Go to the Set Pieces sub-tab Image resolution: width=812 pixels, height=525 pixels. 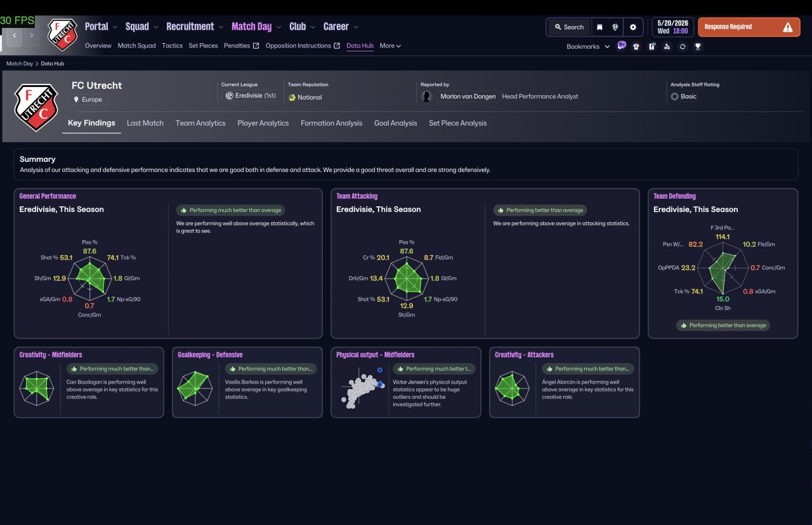[x=203, y=46]
